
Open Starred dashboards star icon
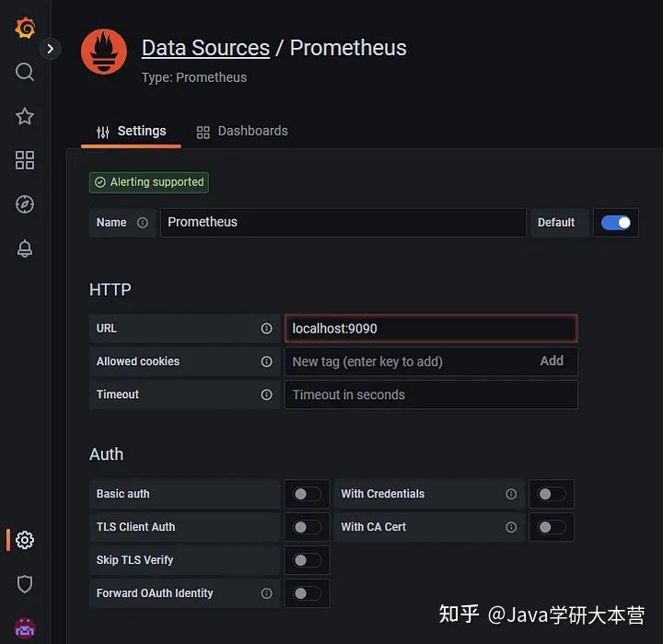click(x=25, y=116)
